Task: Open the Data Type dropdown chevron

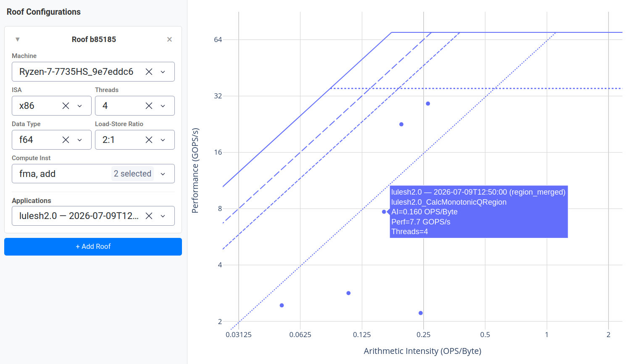Action: click(80, 140)
